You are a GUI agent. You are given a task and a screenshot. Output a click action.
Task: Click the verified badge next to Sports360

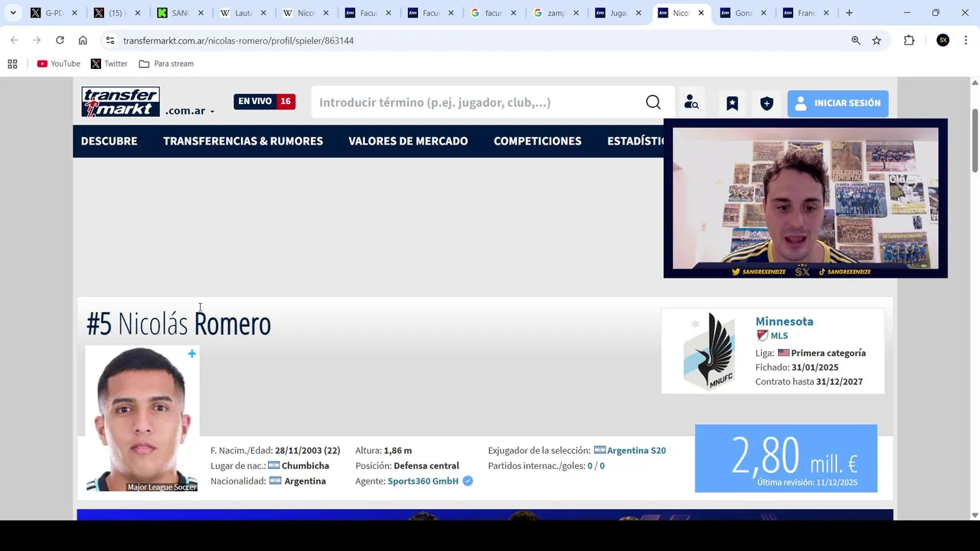[x=468, y=481]
